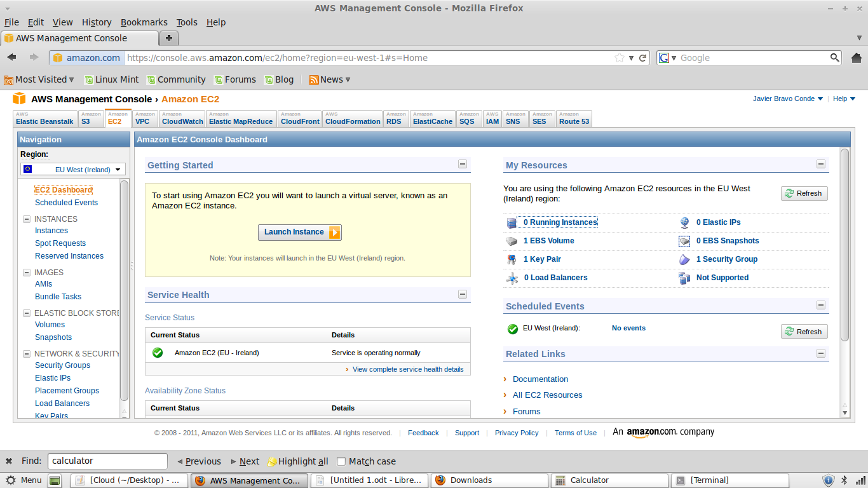This screenshot has height=488, width=868.
Task: Click the Launch Instance button
Action: point(300,232)
